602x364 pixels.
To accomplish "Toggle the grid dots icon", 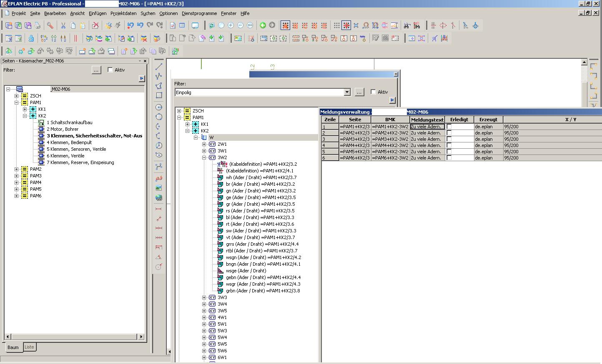I will click(x=336, y=25).
